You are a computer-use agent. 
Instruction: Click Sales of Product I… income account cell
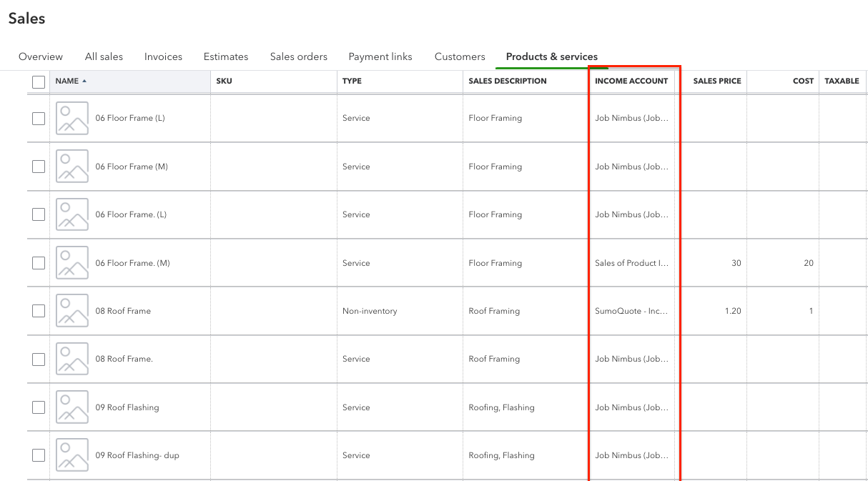[x=631, y=263]
